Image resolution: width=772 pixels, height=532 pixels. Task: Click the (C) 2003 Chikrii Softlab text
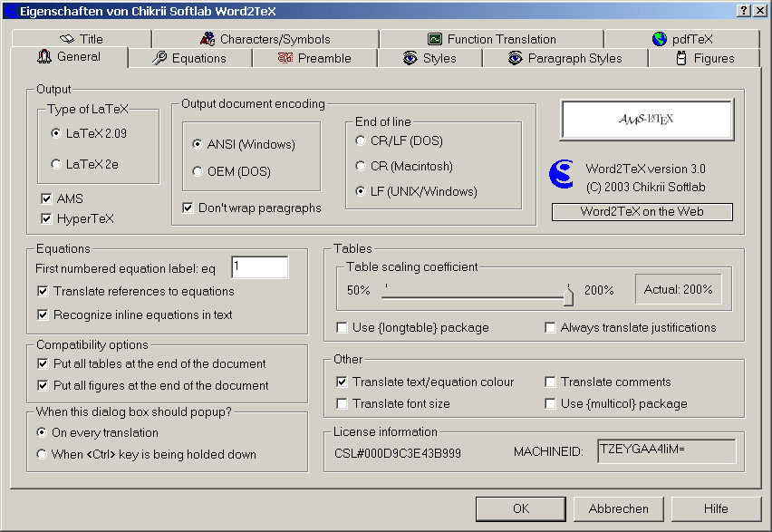pos(645,188)
